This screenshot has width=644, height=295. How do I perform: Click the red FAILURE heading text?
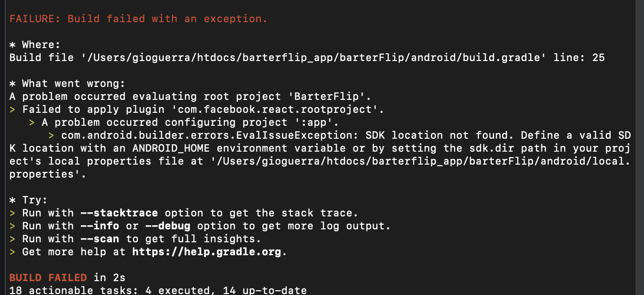pos(138,19)
